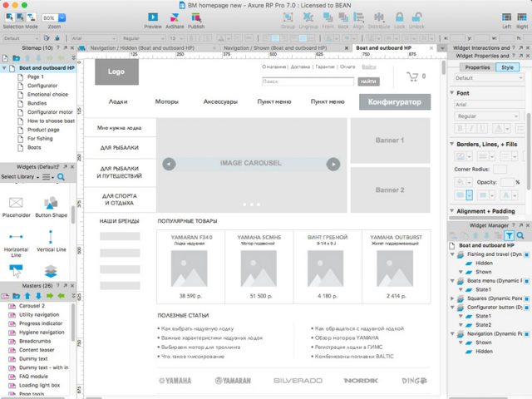Image resolution: width=532 pixels, height=399 pixels.
Task: Send to Back toolbar icon
Action: (x=343, y=17)
